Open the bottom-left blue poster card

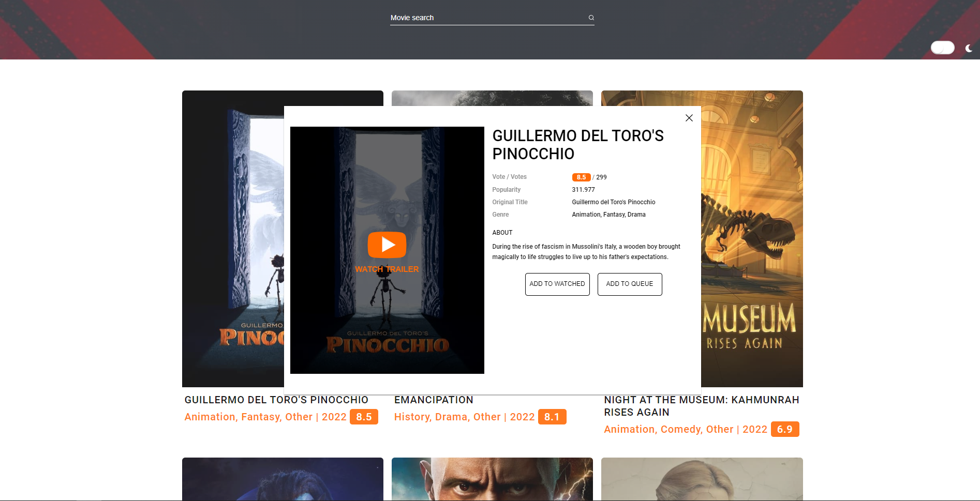283,479
